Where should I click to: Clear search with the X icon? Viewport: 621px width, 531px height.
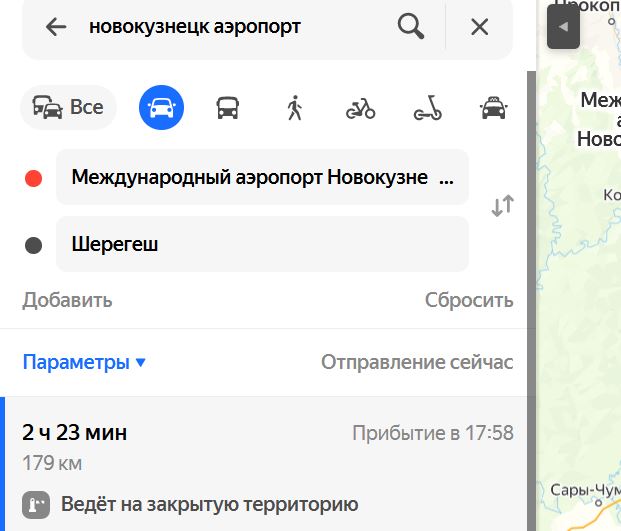click(x=479, y=27)
